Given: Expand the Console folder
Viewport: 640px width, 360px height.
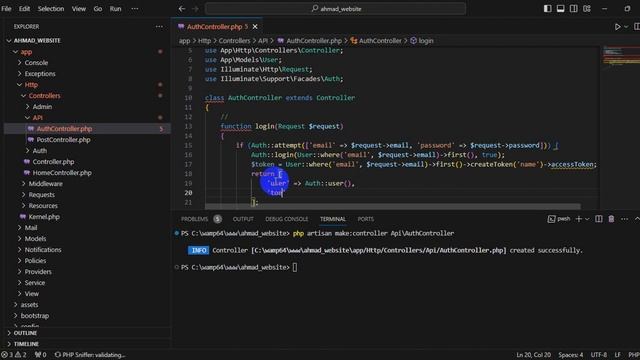Looking at the screenshot, I should (x=36, y=63).
